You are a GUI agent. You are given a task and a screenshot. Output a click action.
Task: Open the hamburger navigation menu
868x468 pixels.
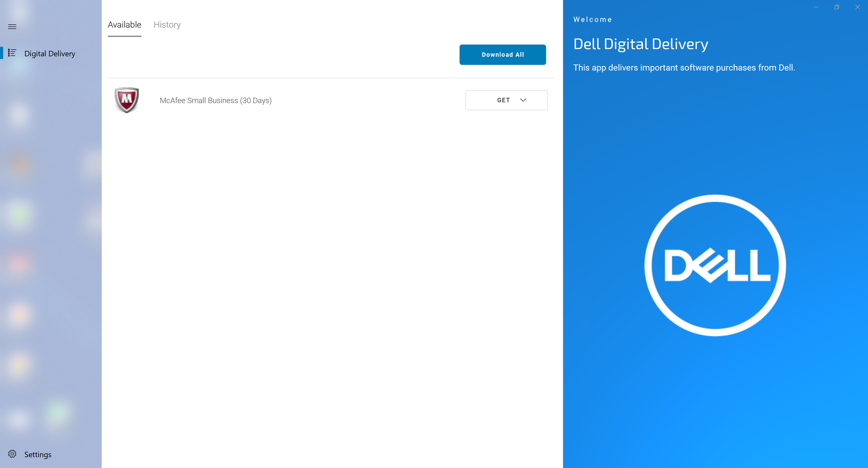(12, 27)
